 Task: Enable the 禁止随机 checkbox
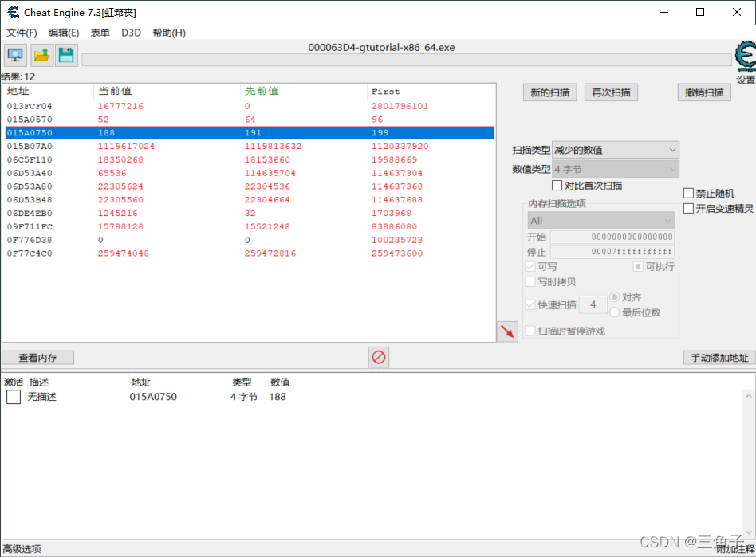[x=688, y=193]
